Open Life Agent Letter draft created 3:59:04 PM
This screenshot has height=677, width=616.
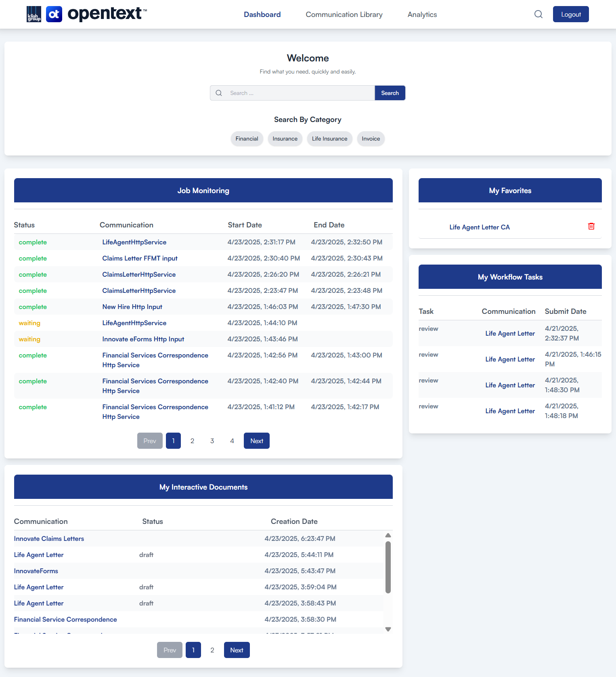tap(39, 587)
